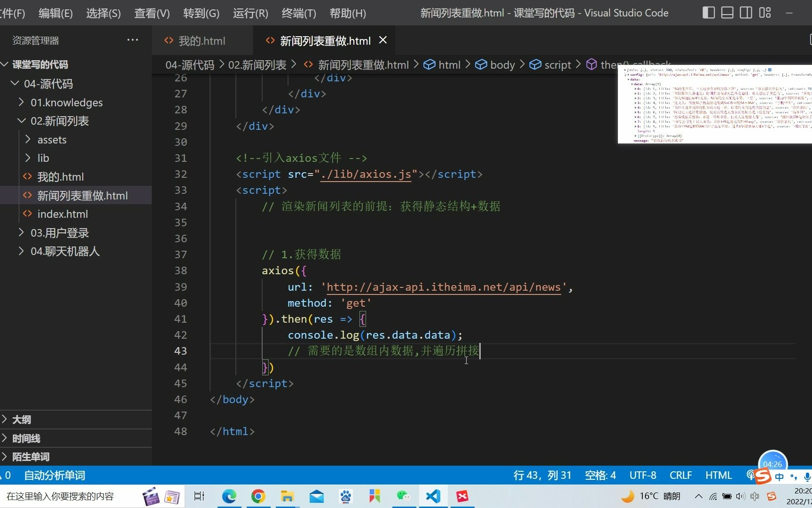Image resolution: width=812 pixels, height=508 pixels.
Task: Expand 大纲 outline section
Action: tap(76, 420)
